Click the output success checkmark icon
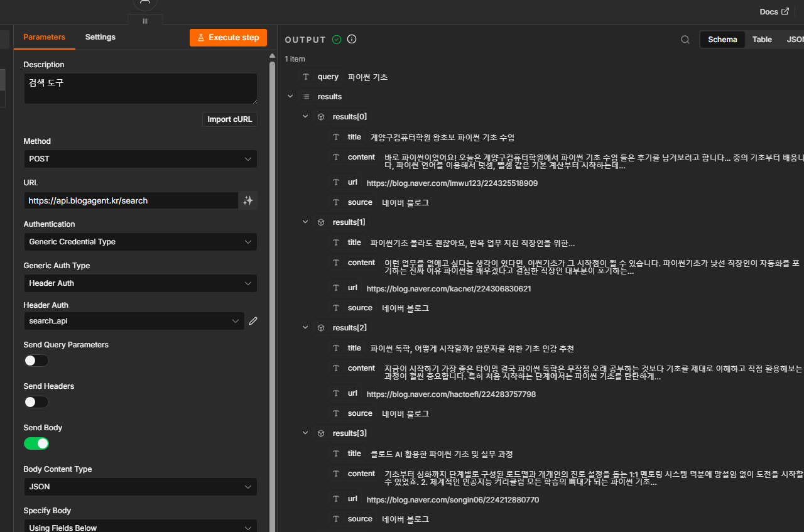Screen dimensions: 804x532 337,40
